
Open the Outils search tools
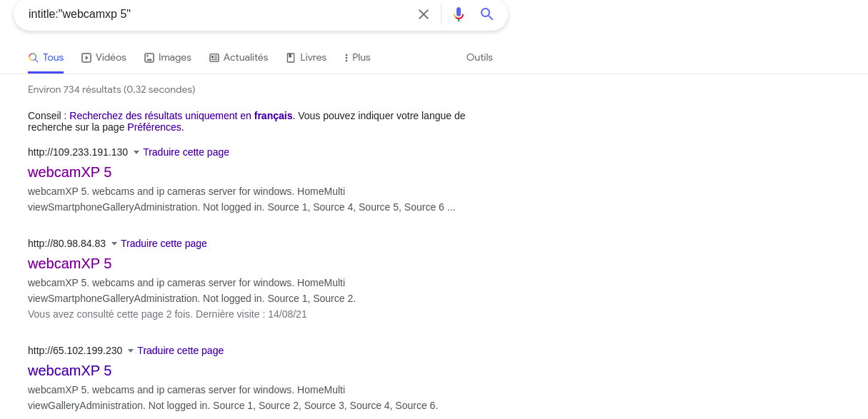(x=479, y=58)
